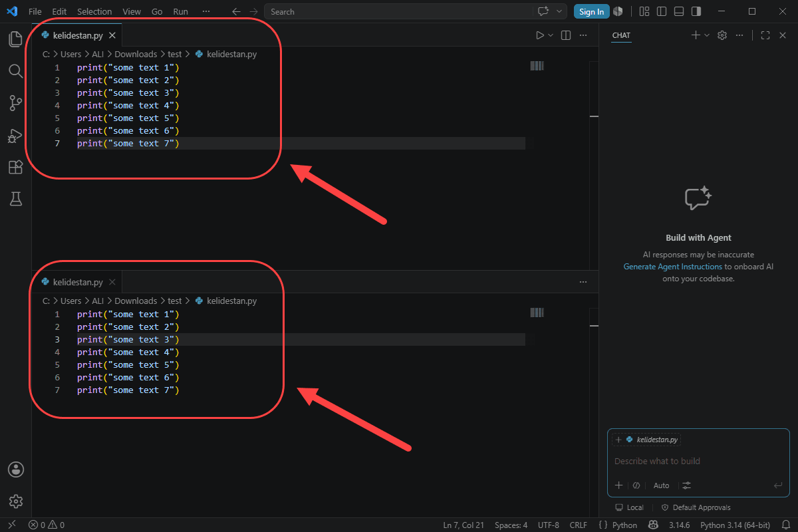Toggle the bottom Panel layout button
The image size is (798, 532).
click(678, 11)
